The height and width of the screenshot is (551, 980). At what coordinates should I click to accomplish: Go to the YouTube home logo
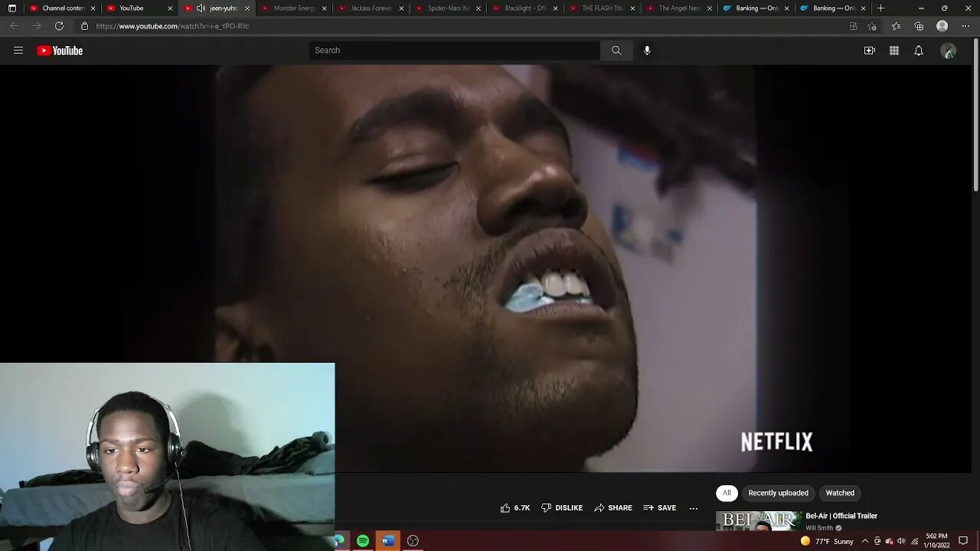(60, 51)
